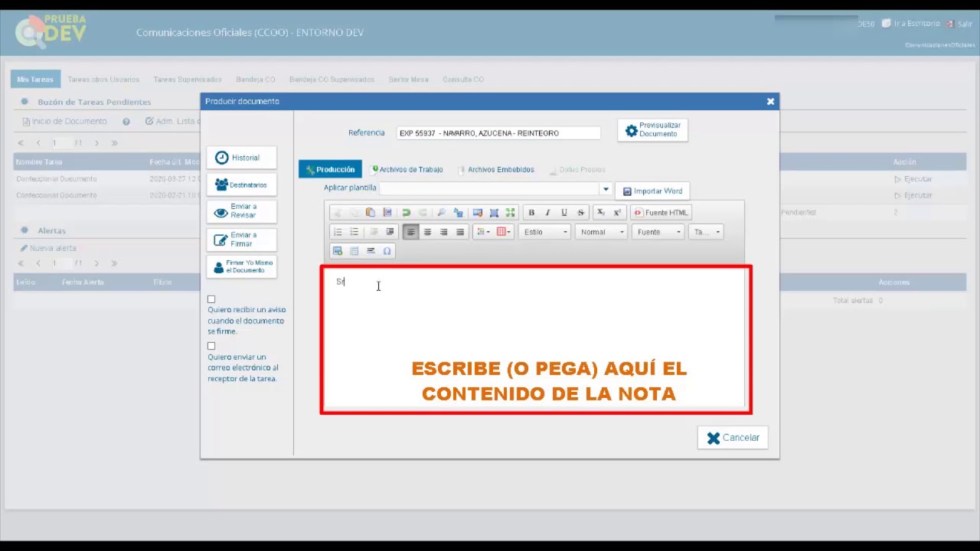This screenshot has height=551, width=980.
Task: Undo the last edit with green arrow
Action: click(x=406, y=213)
